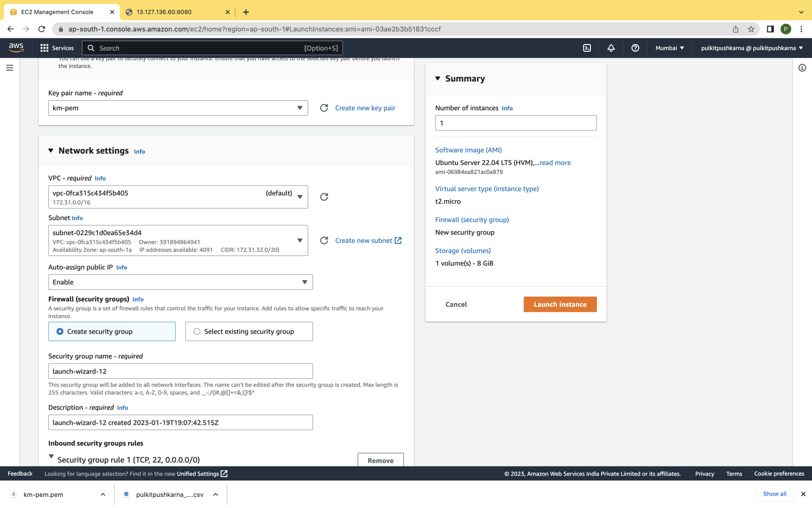Open AWS CloudShell terminal icon
812x508 pixels.
tap(587, 48)
